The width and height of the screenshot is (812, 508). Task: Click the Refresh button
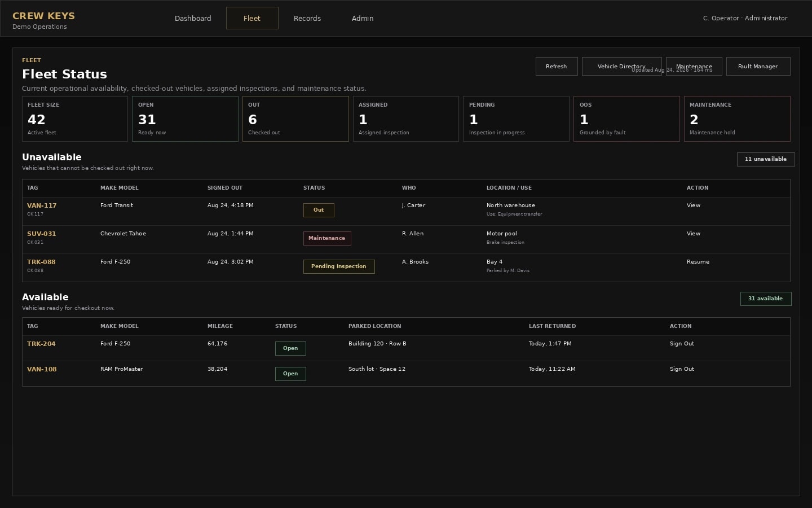click(x=557, y=66)
